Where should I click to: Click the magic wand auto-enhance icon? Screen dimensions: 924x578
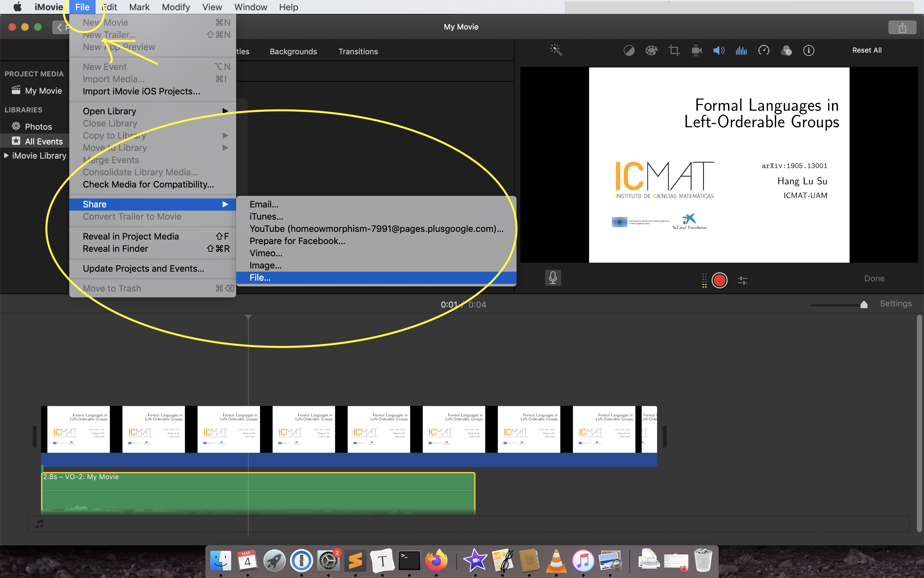pyautogui.click(x=556, y=50)
